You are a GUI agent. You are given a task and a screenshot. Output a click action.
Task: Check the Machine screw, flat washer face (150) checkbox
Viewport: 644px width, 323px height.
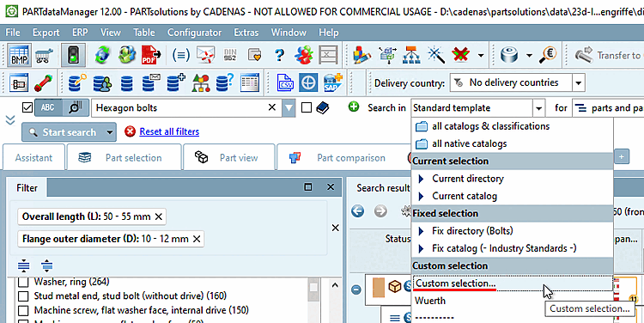coord(23,311)
